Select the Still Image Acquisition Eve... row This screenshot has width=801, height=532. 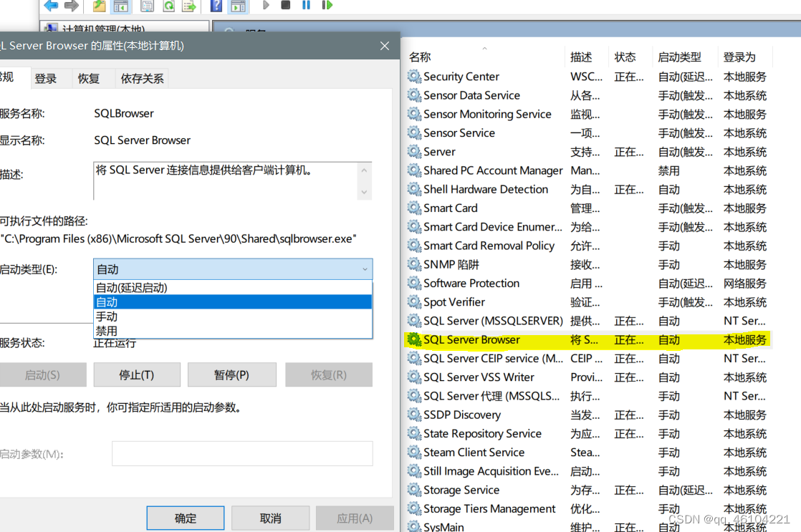point(588,471)
